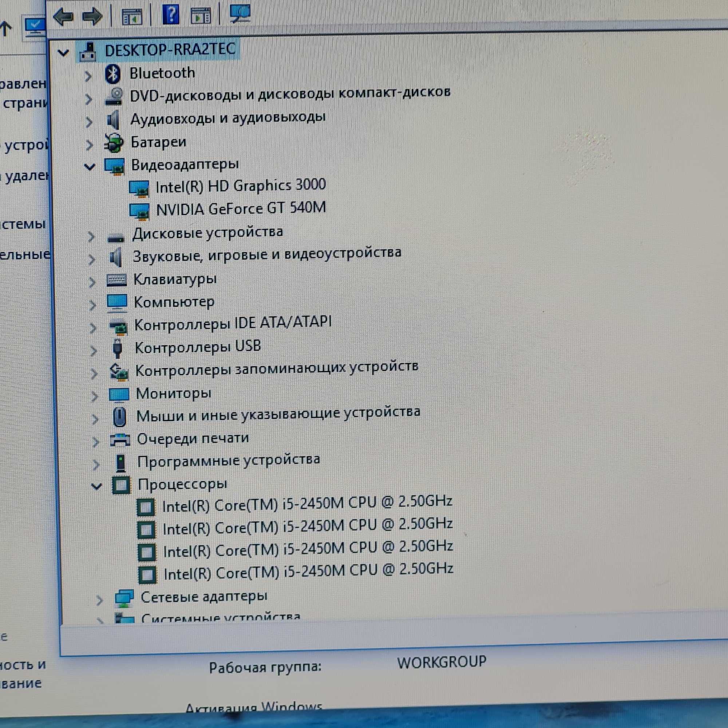Select 'Программные устройства' label
This screenshot has width=728, height=728.
(228, 460)
